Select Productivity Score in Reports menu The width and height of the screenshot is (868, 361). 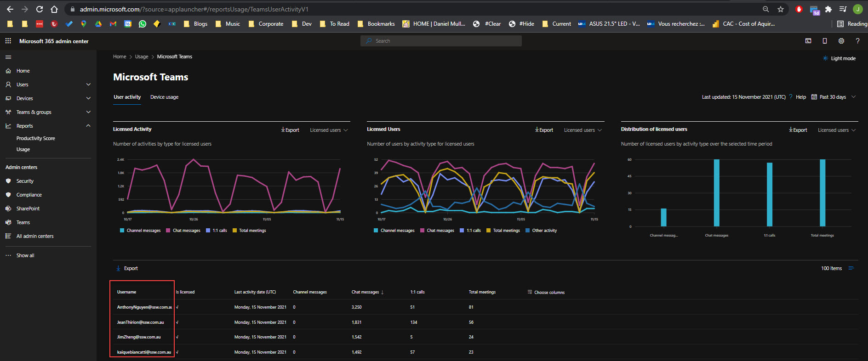[35, 138]
